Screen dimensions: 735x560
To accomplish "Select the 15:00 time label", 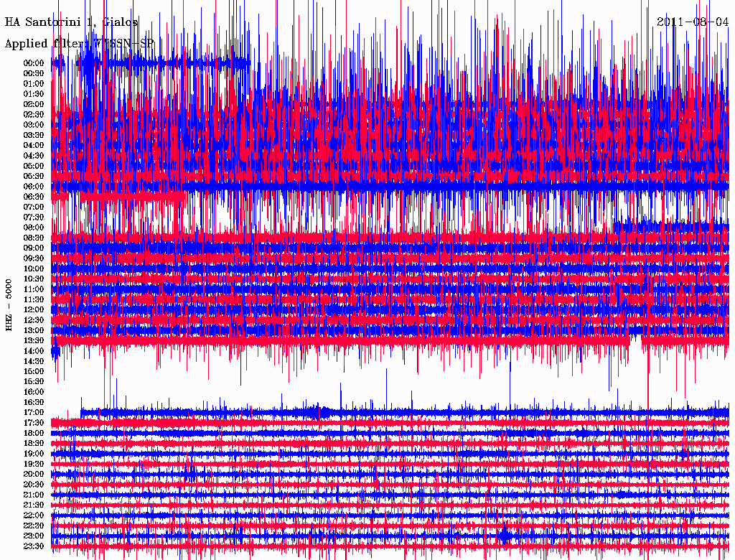I will coord(34,371).
